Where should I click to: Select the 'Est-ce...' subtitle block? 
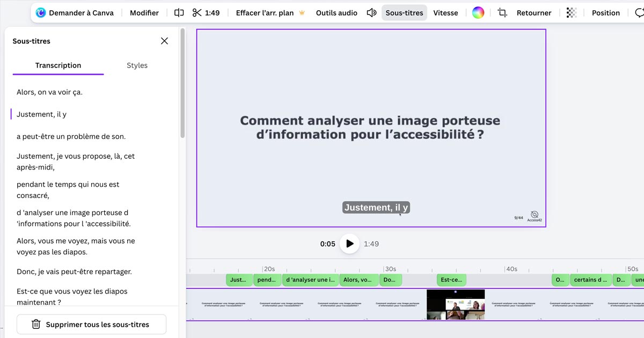coord(451,280)
